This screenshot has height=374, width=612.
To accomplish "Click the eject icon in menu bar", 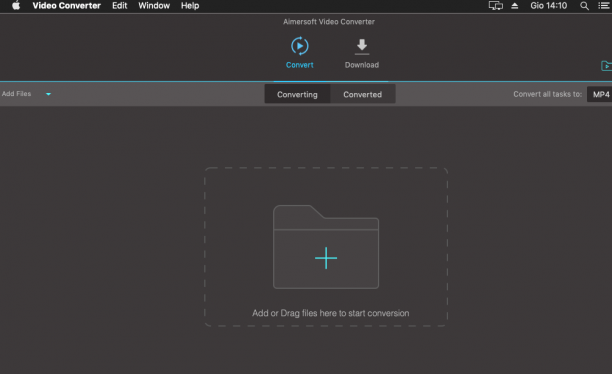I will (x=515, y=5).
